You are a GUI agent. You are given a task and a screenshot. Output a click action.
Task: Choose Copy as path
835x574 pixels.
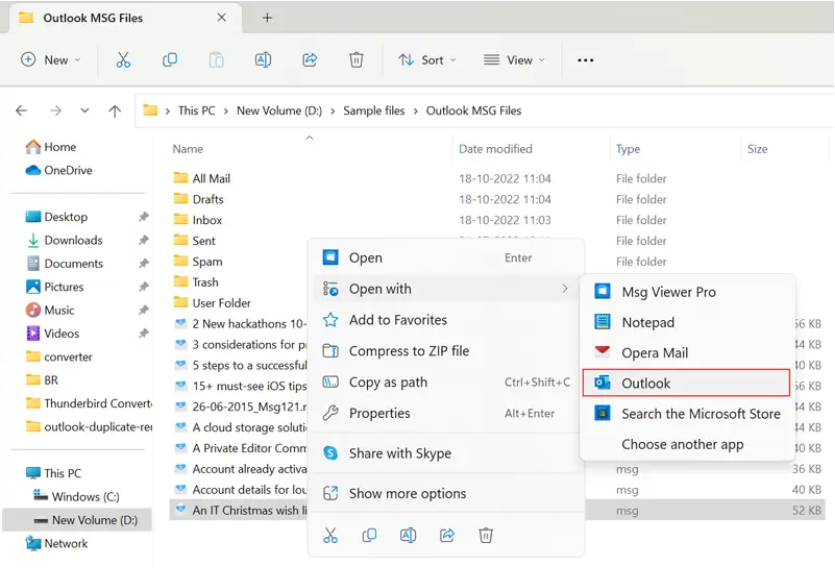[446, 382]
